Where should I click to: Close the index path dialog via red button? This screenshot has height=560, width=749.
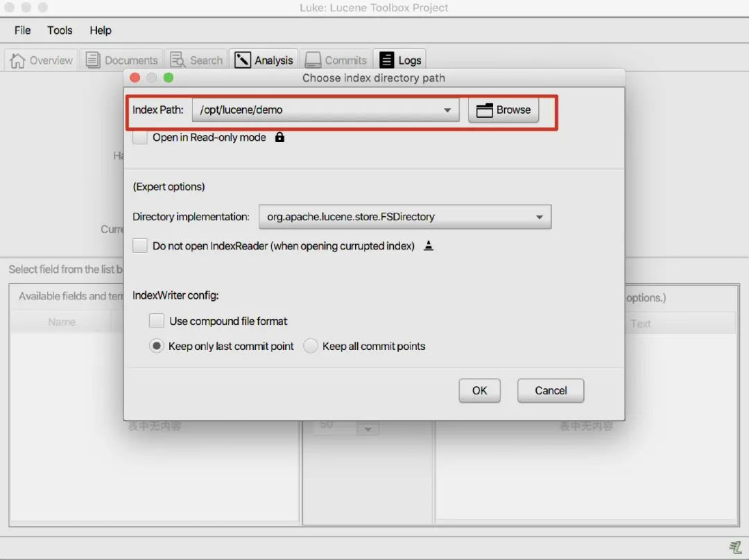coord(135,78)
